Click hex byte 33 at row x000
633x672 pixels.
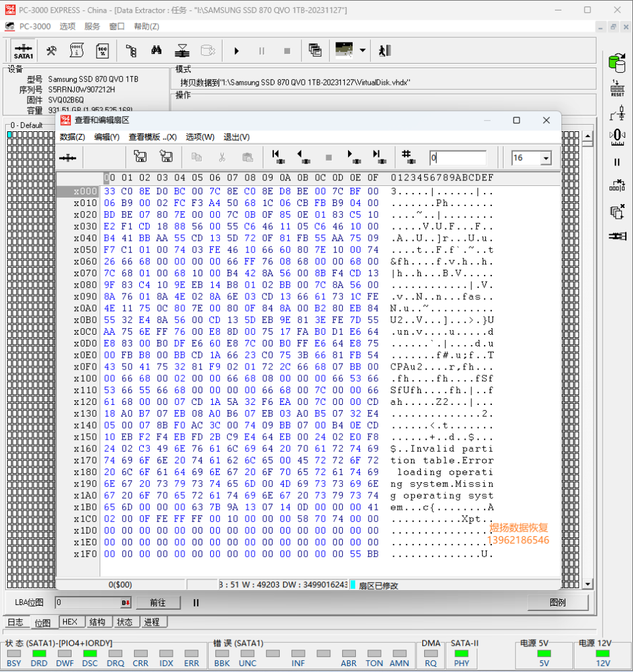coord(110,192)
